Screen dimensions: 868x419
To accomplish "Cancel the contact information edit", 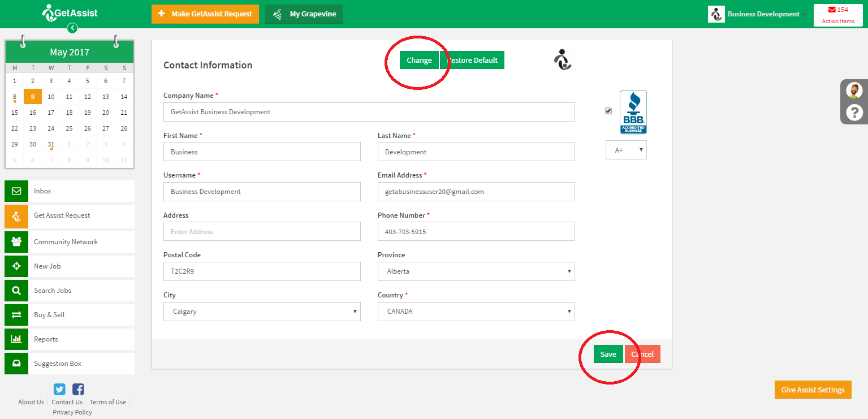I will (642, 354).
